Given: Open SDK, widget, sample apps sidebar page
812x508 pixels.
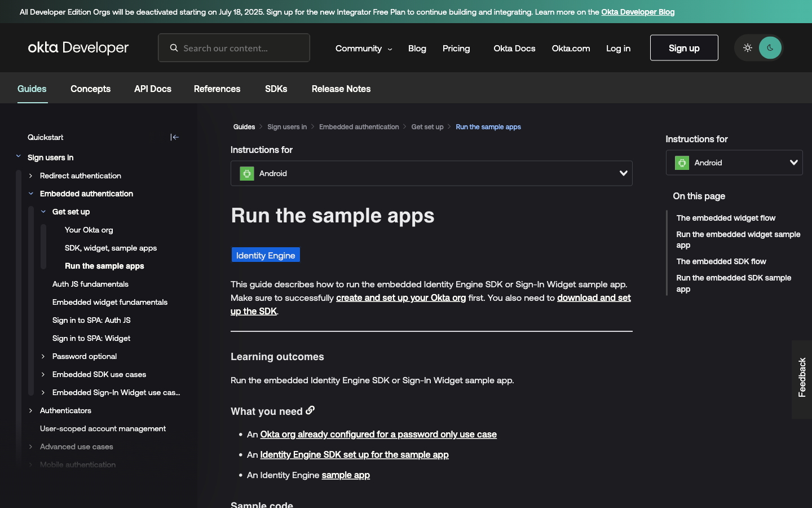Looking at the screenshot, I should click(111, 248).
